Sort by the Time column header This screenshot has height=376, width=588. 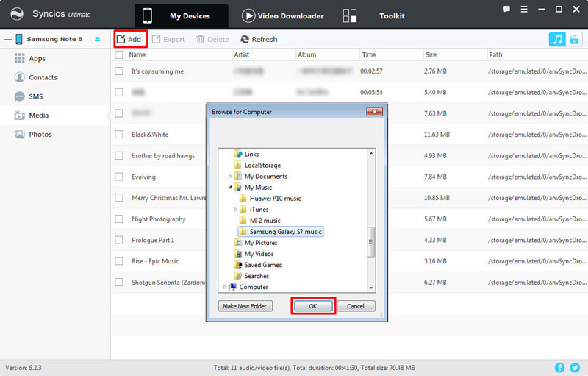[x=369, y=54]
